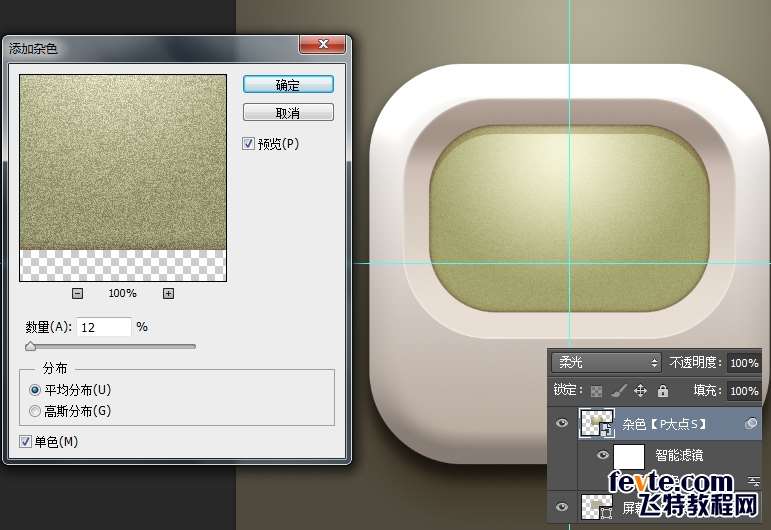
Task: Zoom in the noise preview with plus icon
Action: tap(168, 294)
